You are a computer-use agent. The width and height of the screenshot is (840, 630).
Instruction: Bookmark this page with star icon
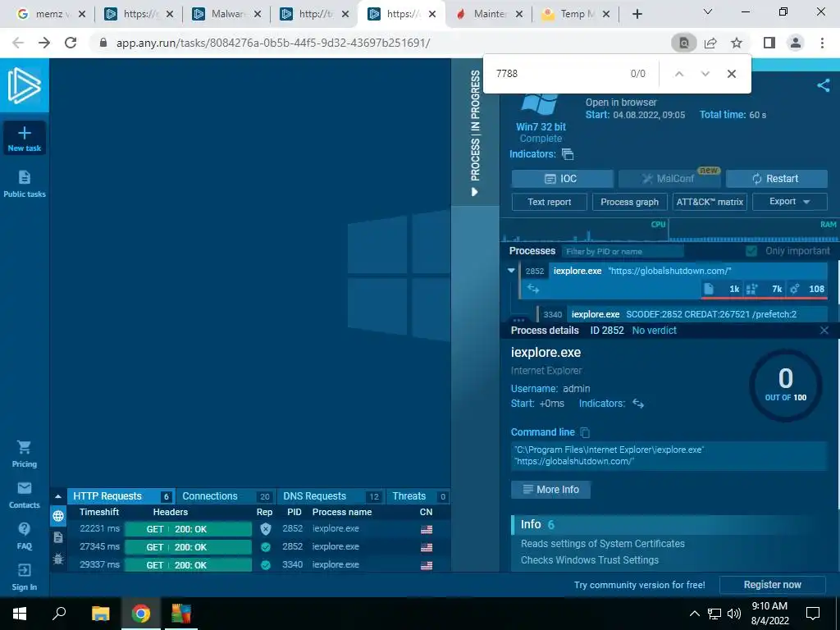click(737, 43)
